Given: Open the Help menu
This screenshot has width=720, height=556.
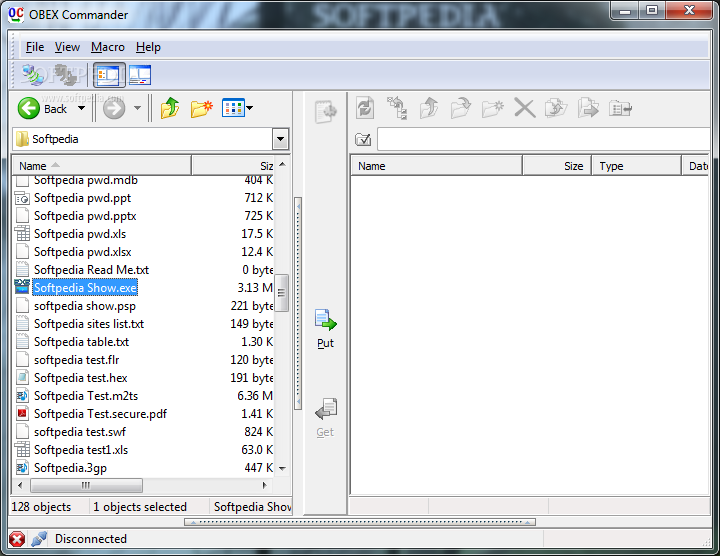Looking at the screenshot, I should pyautogui.click(x=148, y=47).
